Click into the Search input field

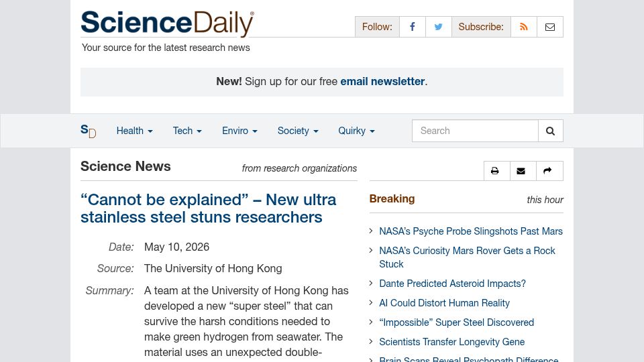[475, 131]
